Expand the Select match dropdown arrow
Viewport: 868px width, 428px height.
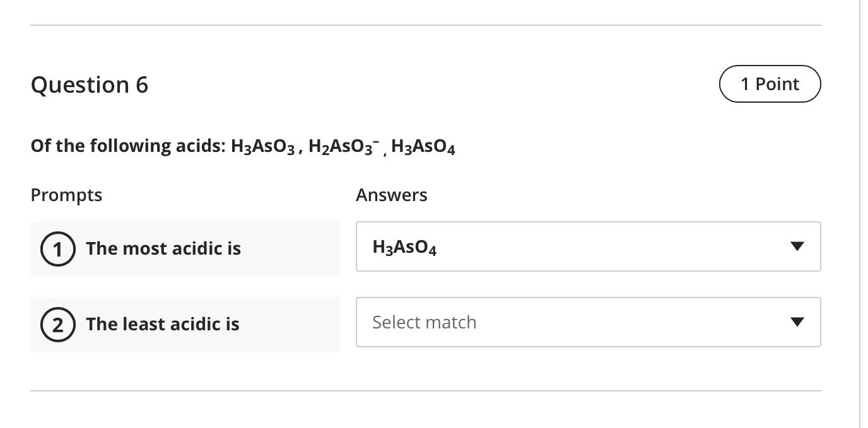coord(797,322)
